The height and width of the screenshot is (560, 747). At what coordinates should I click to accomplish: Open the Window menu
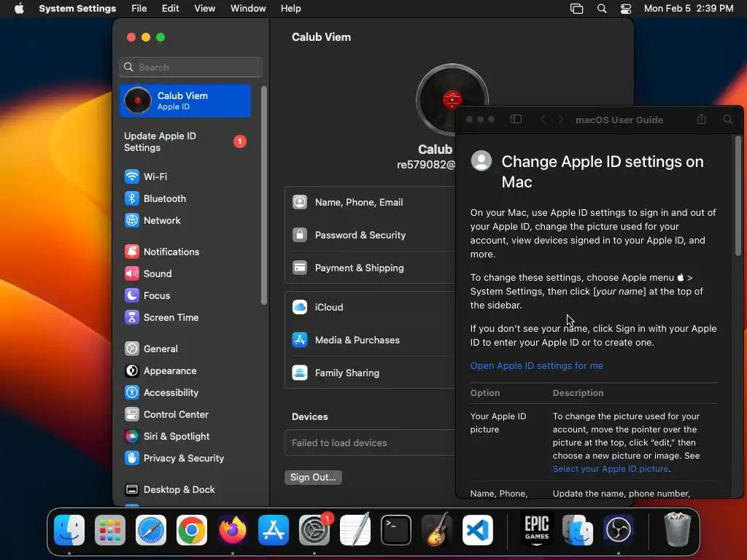[x=248, y=9]
